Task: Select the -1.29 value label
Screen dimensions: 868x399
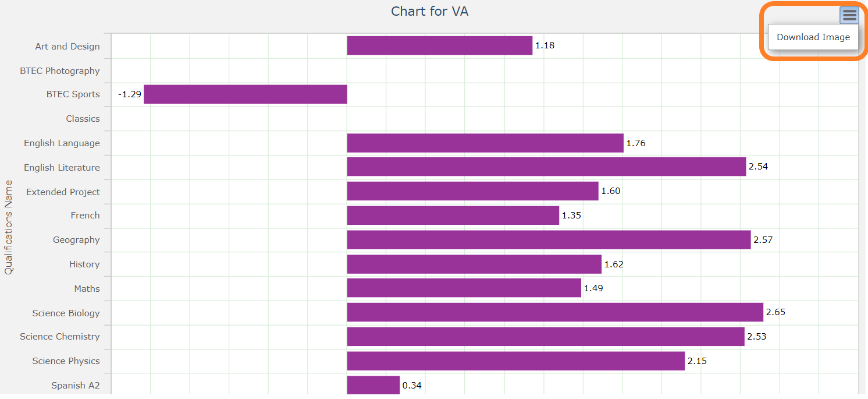Action: point(129,94)
